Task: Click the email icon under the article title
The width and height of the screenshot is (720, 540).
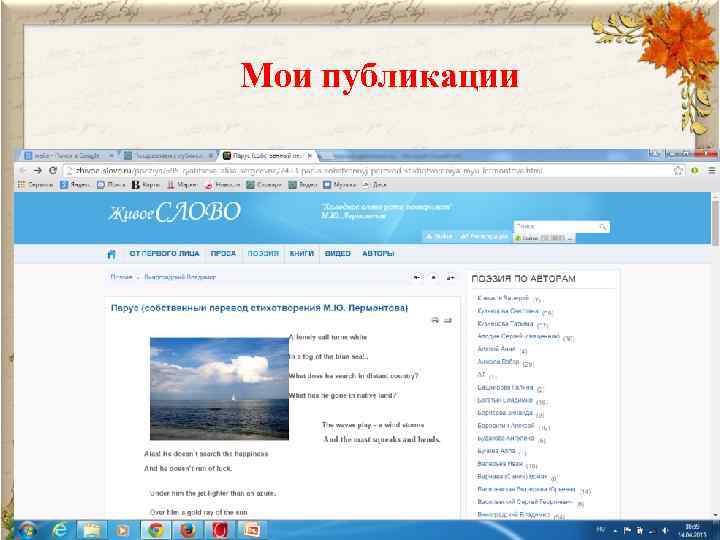Action: (448, 320)
